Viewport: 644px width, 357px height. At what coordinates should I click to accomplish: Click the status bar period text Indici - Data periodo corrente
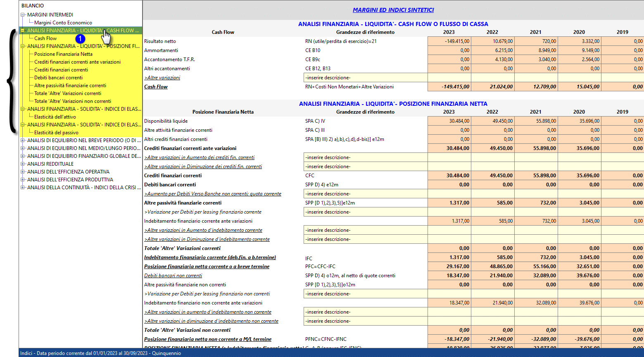100,353
